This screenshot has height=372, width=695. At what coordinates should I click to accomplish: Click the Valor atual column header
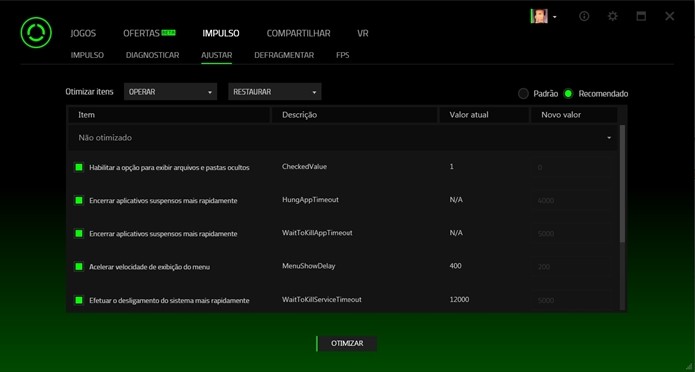click(484, 115)
